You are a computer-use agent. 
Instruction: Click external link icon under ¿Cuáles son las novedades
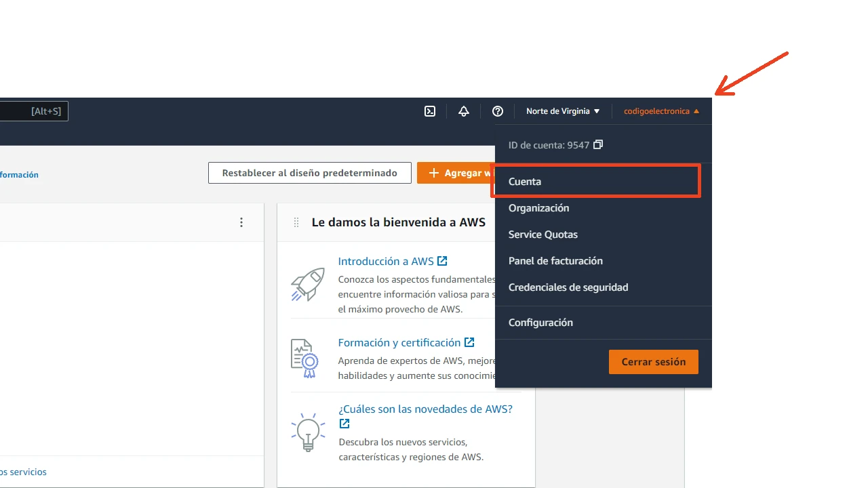pyautogui.click(x=344, y=424)
